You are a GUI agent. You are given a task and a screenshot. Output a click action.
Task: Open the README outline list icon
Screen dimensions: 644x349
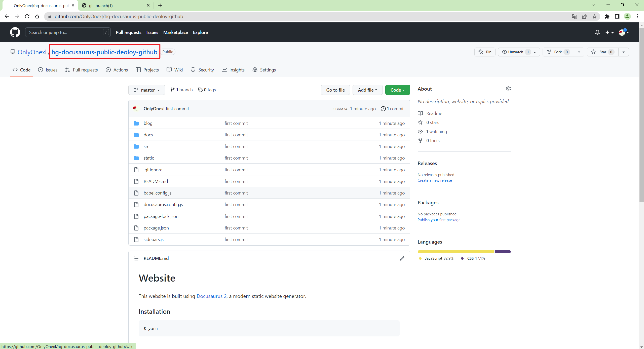point(136,258)
